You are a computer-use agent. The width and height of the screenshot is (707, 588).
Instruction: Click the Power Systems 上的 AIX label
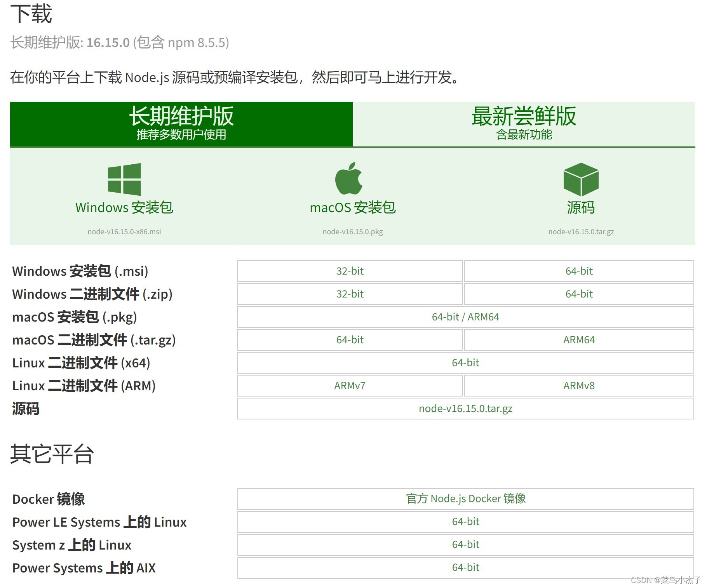(x=84, y=568)
